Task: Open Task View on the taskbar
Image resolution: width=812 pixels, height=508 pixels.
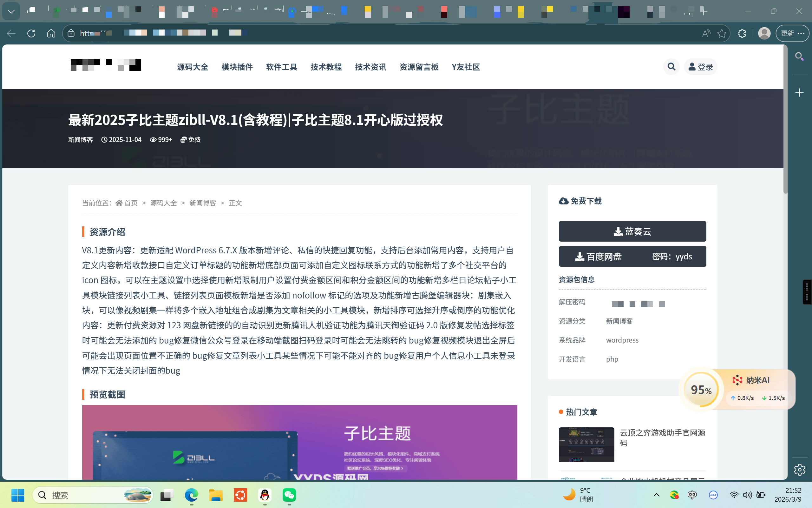Action: pyautogui.click(x=167, y=495)
